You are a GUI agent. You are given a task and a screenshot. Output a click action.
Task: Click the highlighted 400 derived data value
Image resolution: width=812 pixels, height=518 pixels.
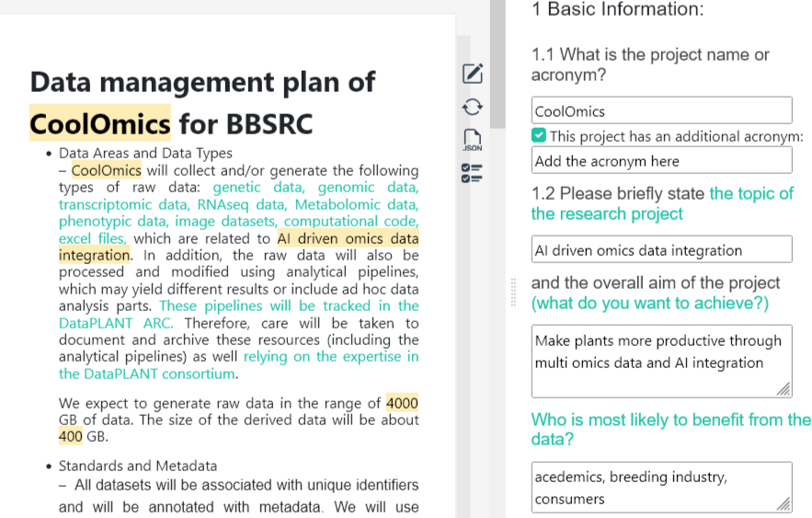click(71, 437)
